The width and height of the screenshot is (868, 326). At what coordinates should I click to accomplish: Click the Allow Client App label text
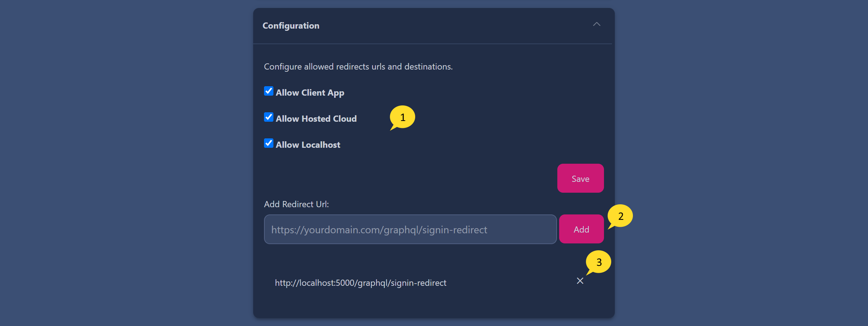310,93
